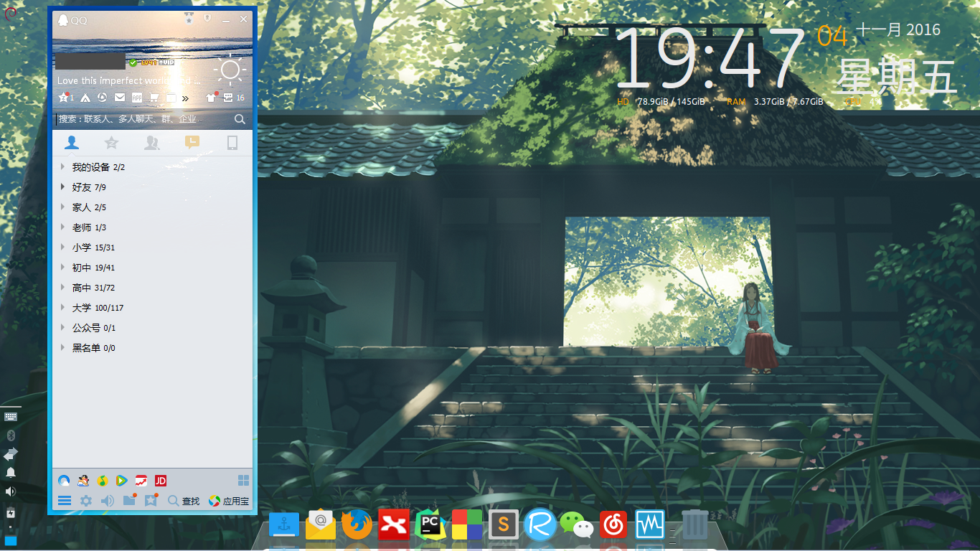Focus the QQ contact search field

click(x=143, y=119)
